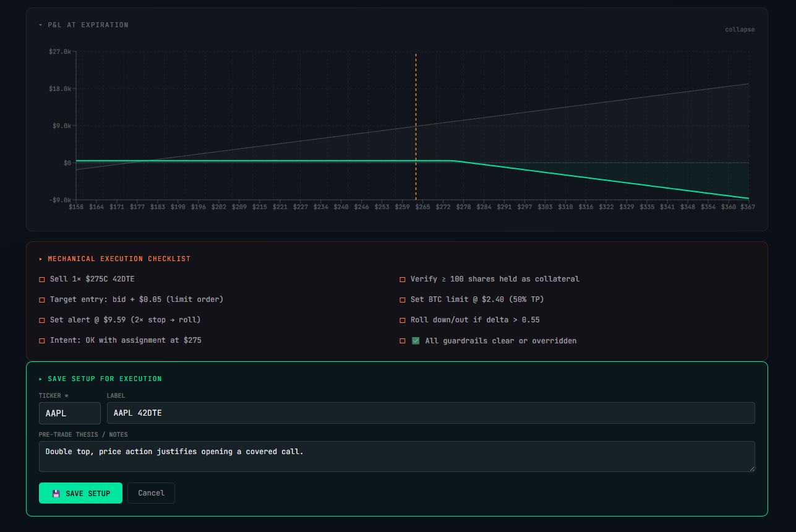Check the Intent OK with assignment item
This screenshot has width=796, height=532.
(x=41, y=340)
